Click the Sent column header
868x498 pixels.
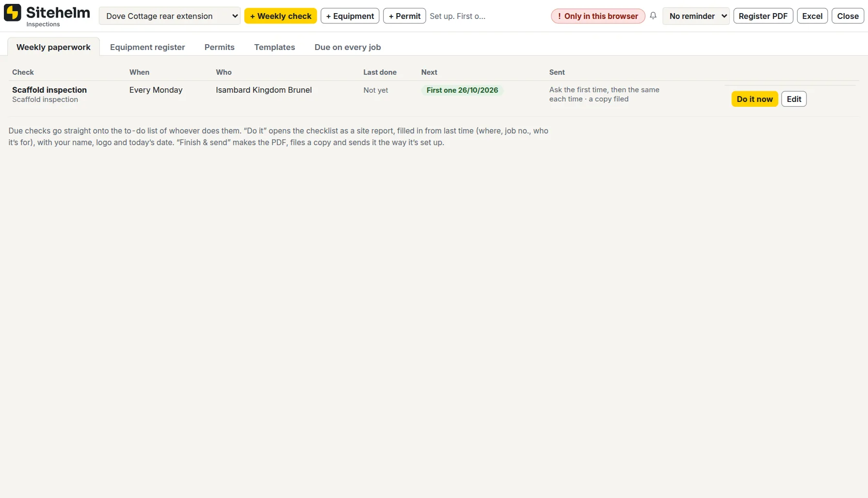[557, 72]
